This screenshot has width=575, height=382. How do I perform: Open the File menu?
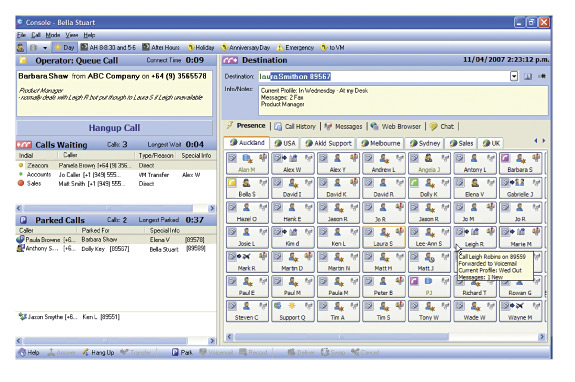(x=21, y=35)
